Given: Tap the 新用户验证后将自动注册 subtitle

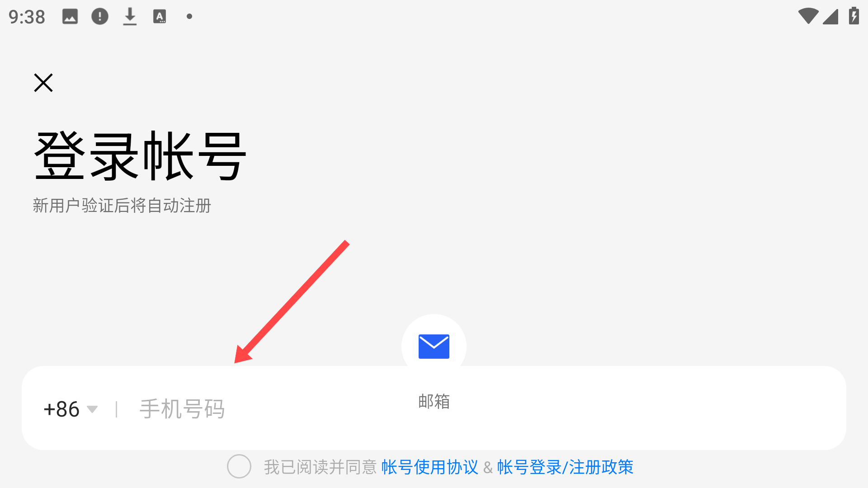Looking at the screenshot, I should [x=122, y=206].
